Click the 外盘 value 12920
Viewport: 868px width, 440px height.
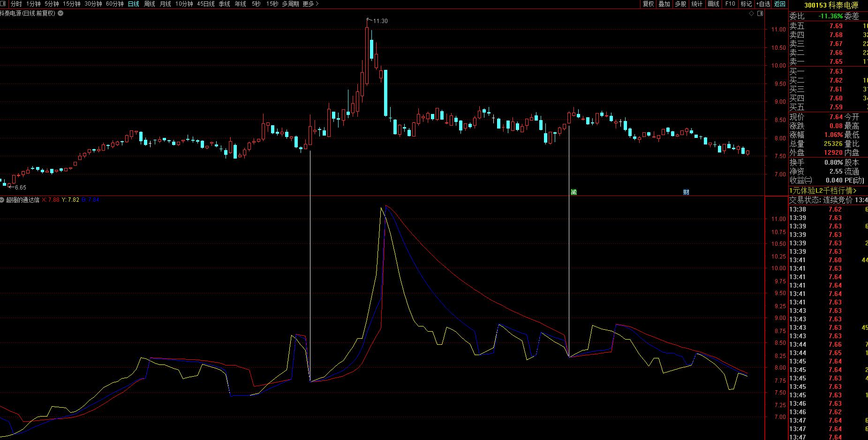click(x=833, y=153)
